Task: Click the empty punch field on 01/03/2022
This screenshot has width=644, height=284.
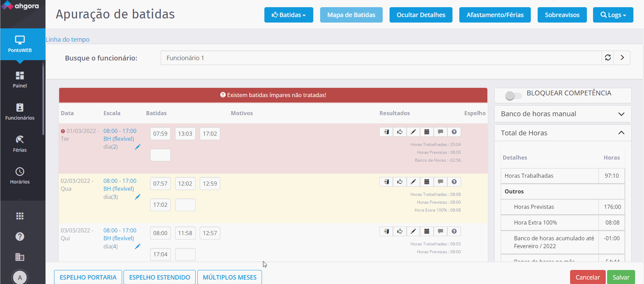Action: (x=160, y=155)
